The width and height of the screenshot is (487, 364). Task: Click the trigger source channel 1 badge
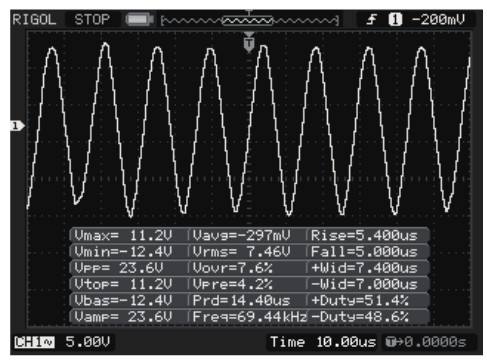click(395, 19)
